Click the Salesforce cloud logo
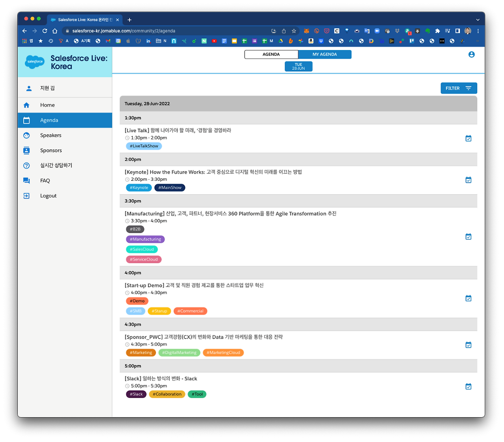 (x=35, y=62)
